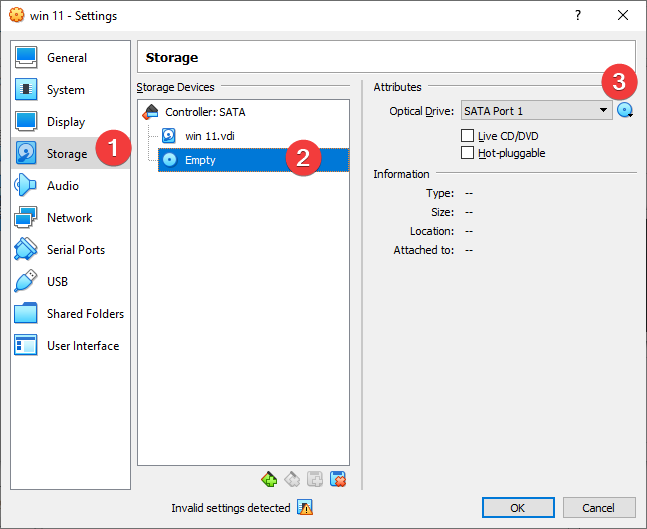Enable the Hot-pluggable checkbox
This screenshot has height=529, width=647.
pyautogui.click(x=467, y=153)
